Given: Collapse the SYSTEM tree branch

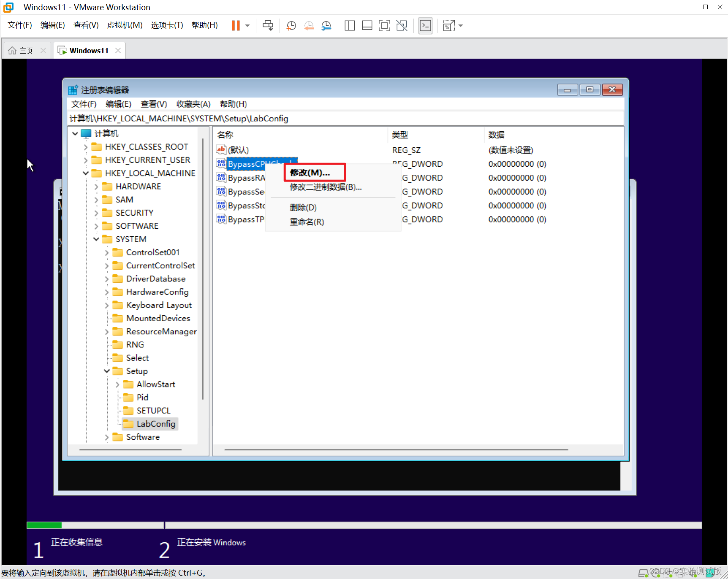Looking at the screenshot, I should click(x=96, y=239).
